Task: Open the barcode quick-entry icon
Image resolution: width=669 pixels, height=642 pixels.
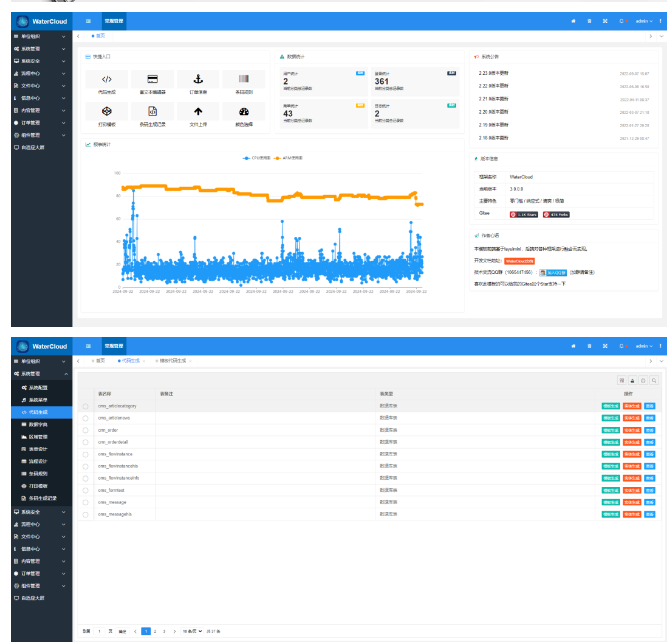Action: pos(244,79)
